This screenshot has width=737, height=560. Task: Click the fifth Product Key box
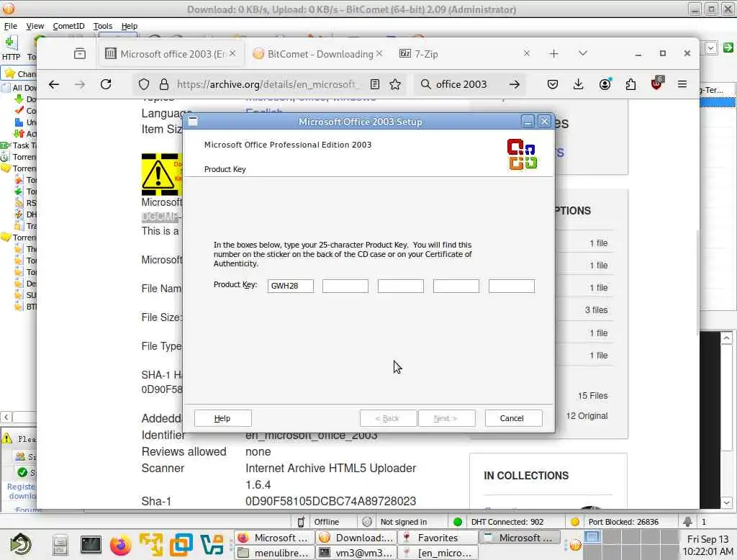coord(512,286)
